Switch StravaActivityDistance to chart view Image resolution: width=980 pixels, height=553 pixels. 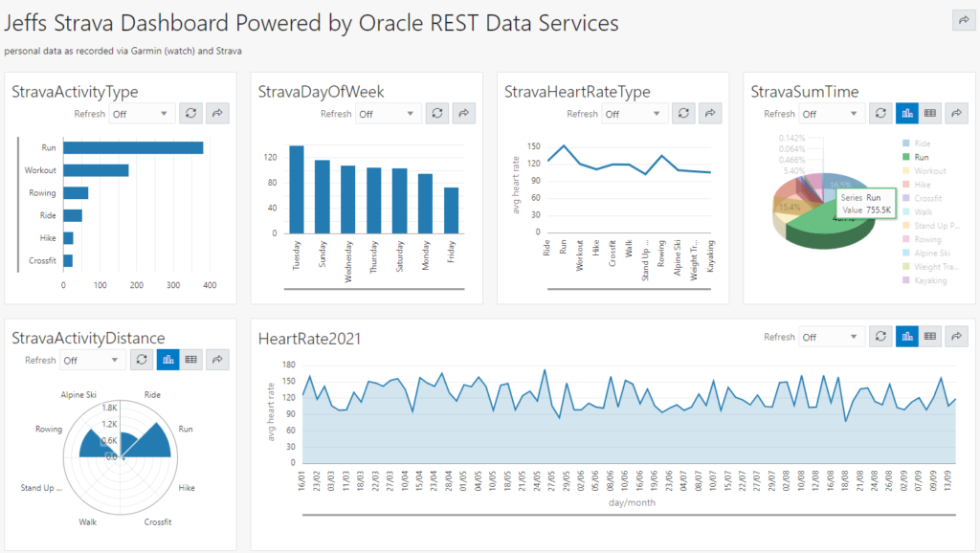(x=168, y=360)
